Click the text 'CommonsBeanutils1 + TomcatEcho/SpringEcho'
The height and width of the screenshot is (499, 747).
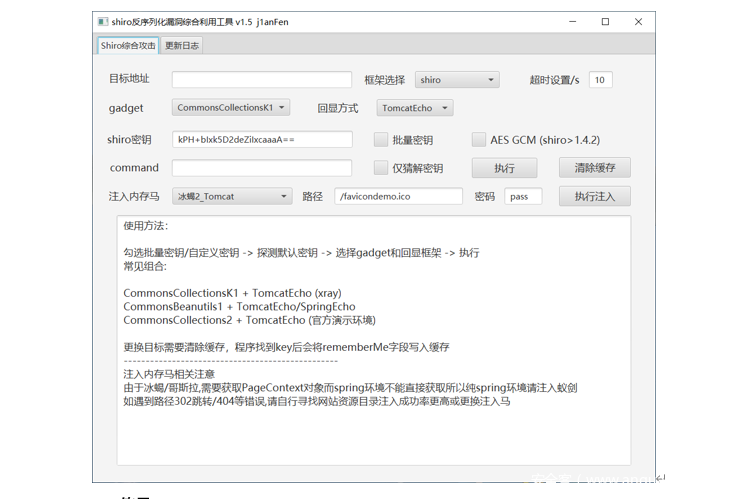click(x=239, y=306)
